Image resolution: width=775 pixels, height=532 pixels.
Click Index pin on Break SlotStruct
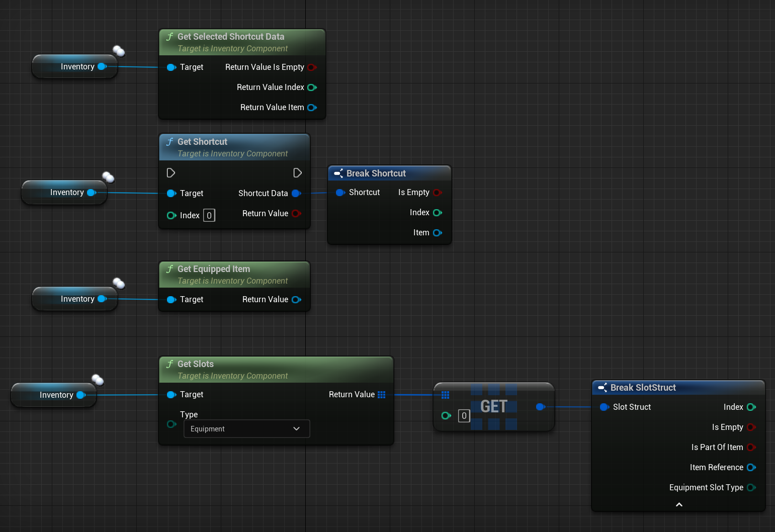[751, 407]
